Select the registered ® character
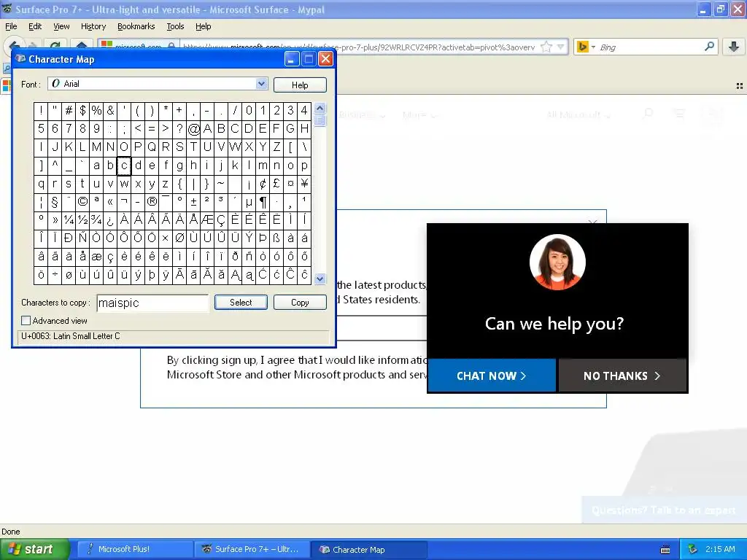Viewport: 747px width, 560px height. click(152, 202)
